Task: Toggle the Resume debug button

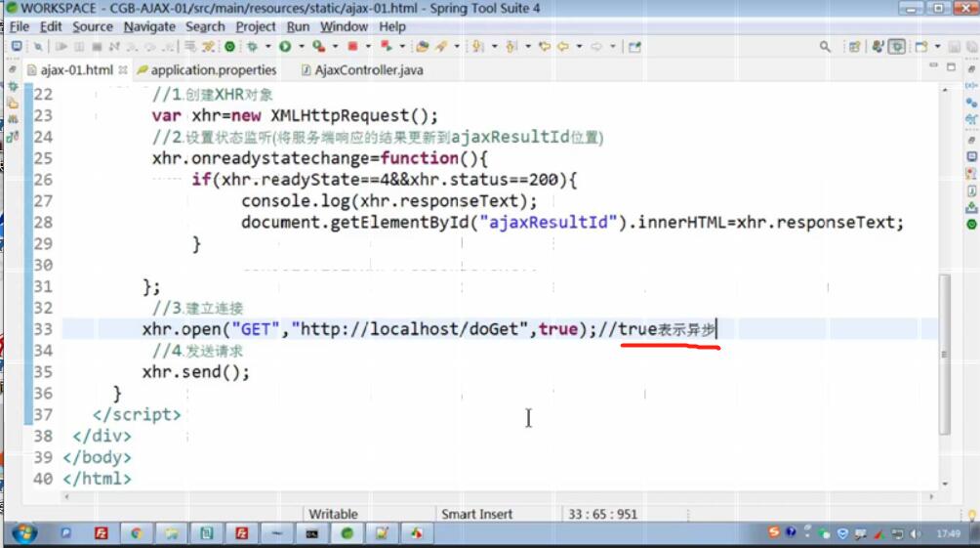Action: (x=61, y=46)
